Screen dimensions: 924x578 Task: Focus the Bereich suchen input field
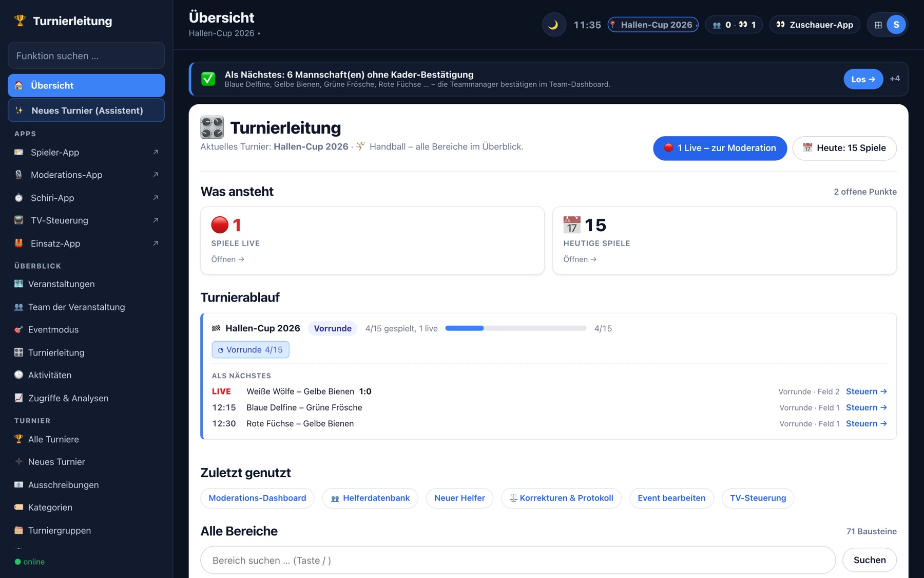pyautogui.click(x=518, y=560)
